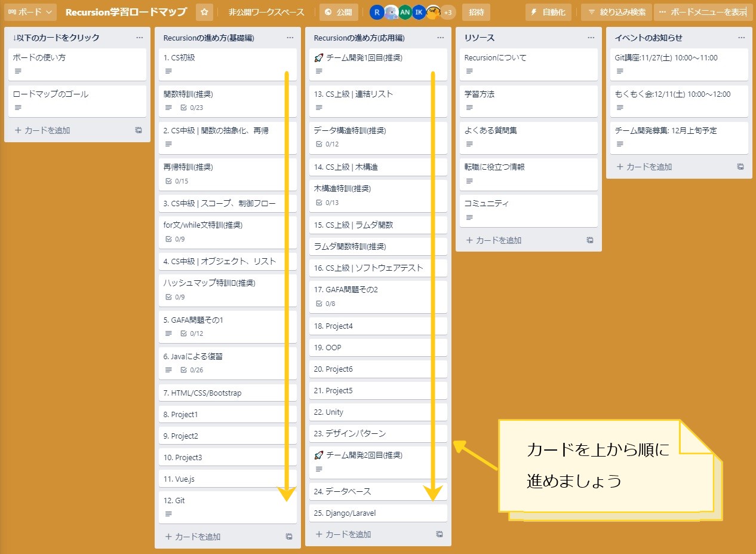The image size is (756, 554).
Task: Click the board title Recursion学習ロードマップ
Action: coord(126,12)
